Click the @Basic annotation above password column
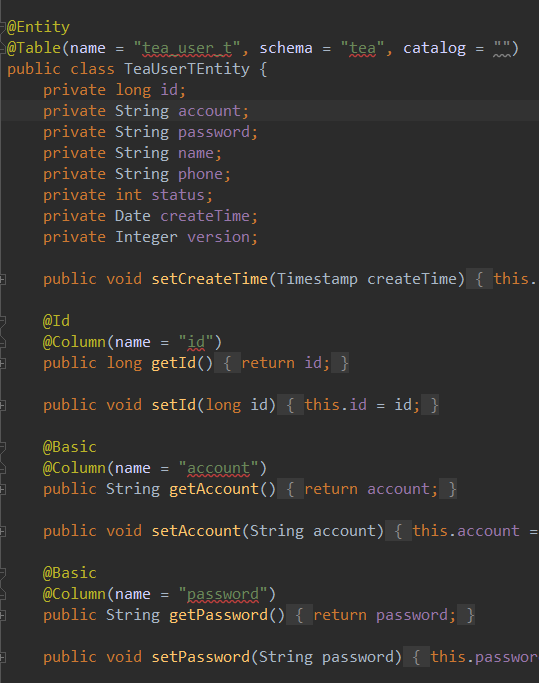Viewport: 539px width, 683px height. point(70,573)
